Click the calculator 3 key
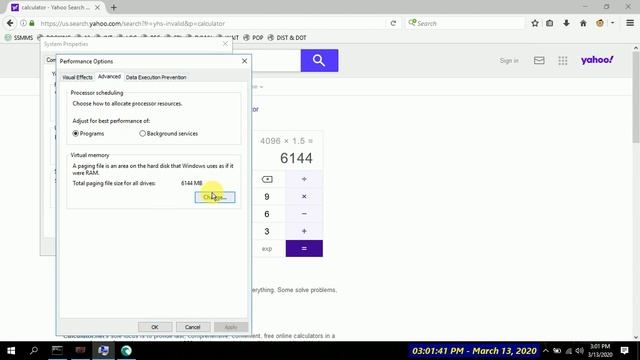 click(267, 231)
